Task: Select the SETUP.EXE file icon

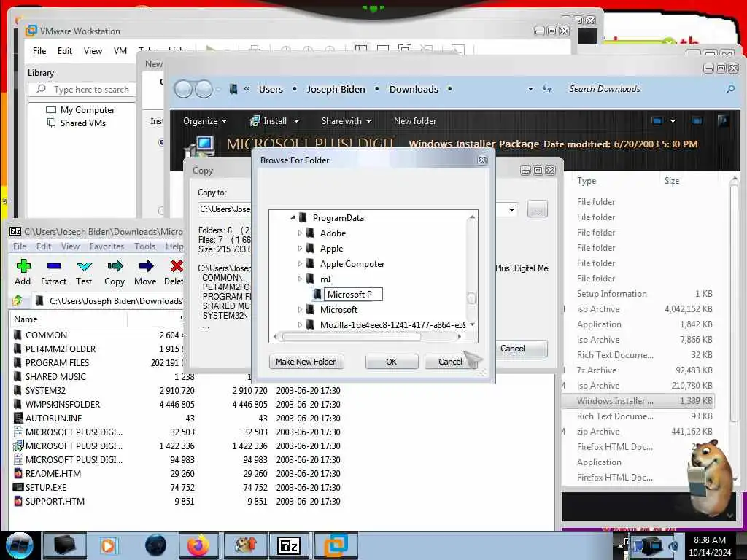Action: pyautogui.click(x=18, y=487)
